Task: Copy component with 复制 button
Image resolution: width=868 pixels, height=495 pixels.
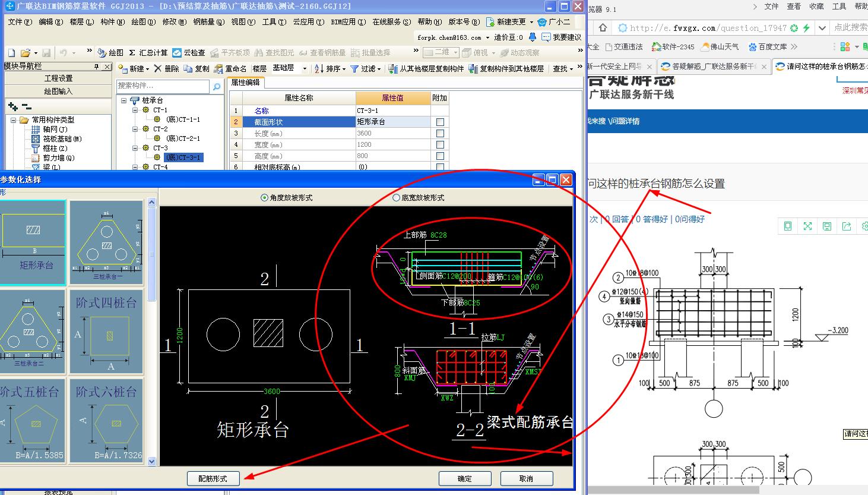Action: tap(197, 69)
